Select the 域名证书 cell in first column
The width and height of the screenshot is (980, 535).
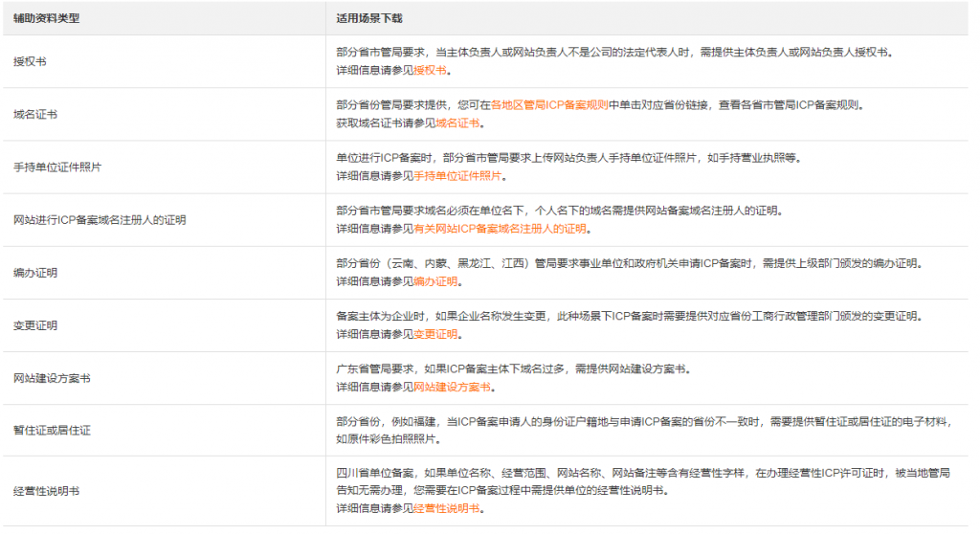point(35,115)
